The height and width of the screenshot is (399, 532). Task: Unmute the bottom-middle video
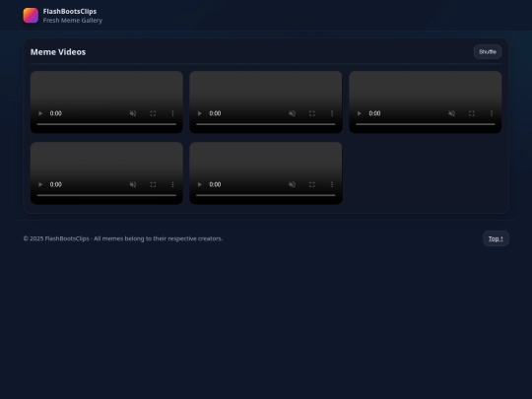tap(293, 184)
